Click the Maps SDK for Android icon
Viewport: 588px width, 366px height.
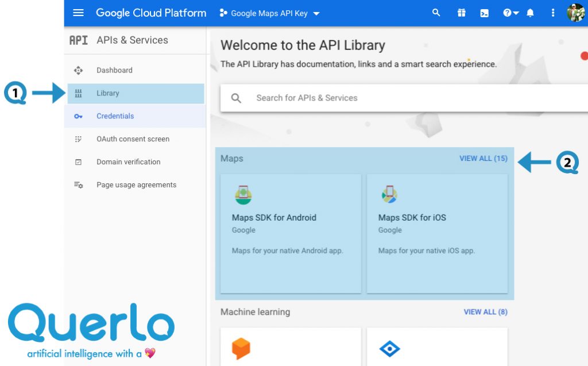click(x=243, y=195)
